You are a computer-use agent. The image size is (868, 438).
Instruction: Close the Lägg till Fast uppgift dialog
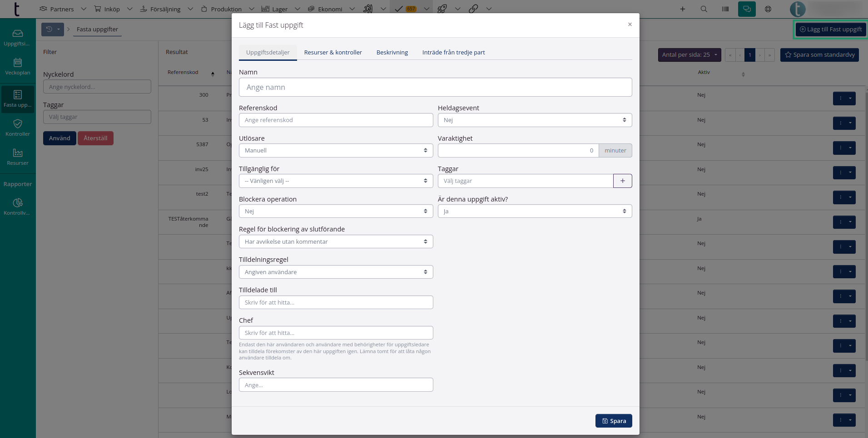pos(630,25)
